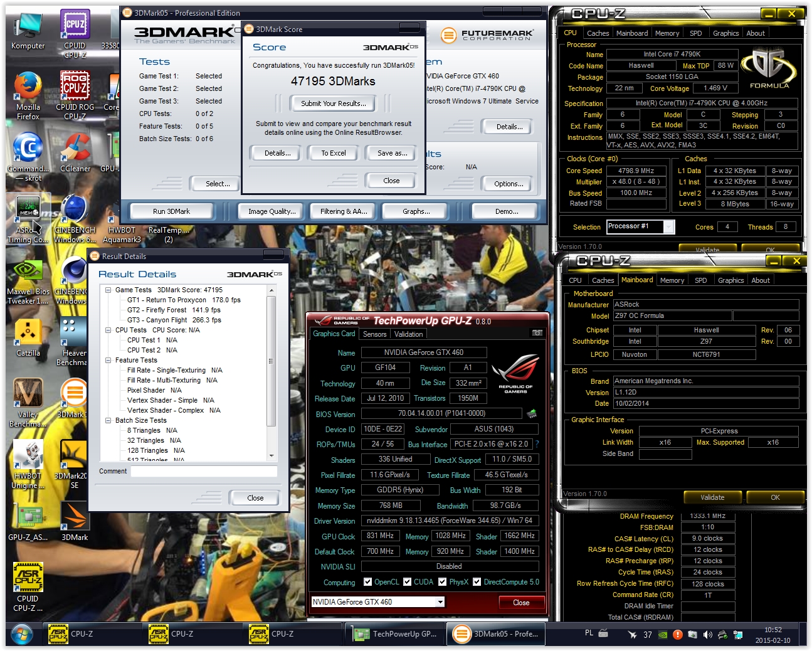Select GT1 - Return To Proxycon row
812x651 pixels.
184,300
